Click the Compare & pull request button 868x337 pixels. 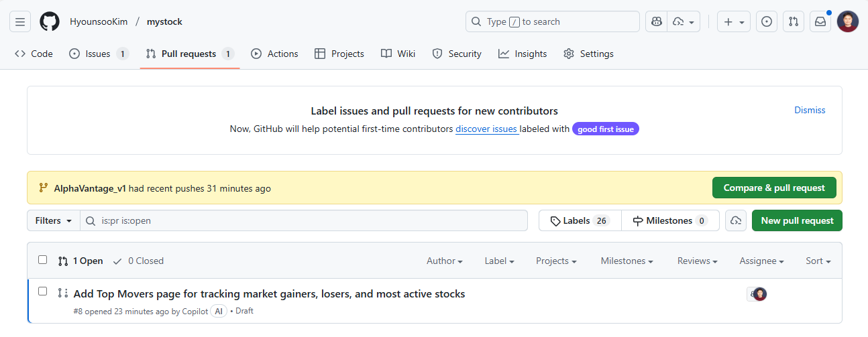coord(773,188)
